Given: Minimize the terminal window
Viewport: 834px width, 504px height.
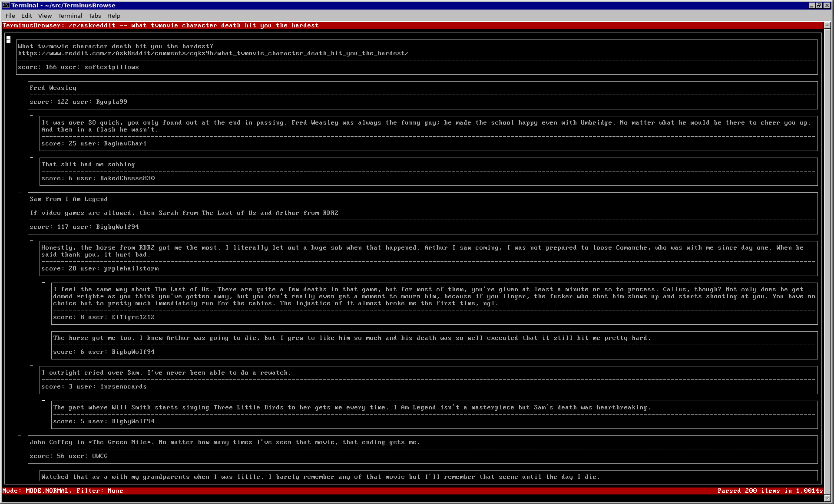Looking at the screenshot, I should pyautogui.click(x=811, y=5).
